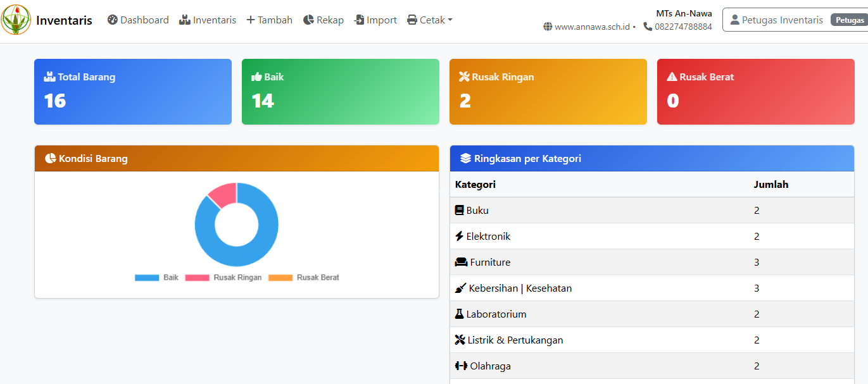Viewport: 868px width, 384px height.
Task: Toggle Rusak Berat legend item in chart
Action: coord(304,278)
